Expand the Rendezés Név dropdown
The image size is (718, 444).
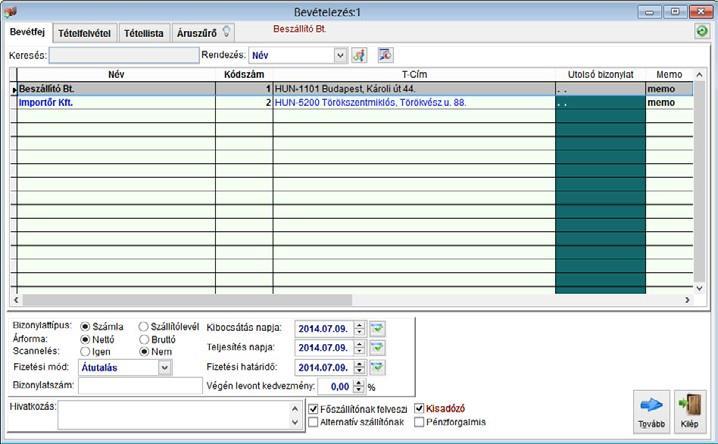[340, 55]
